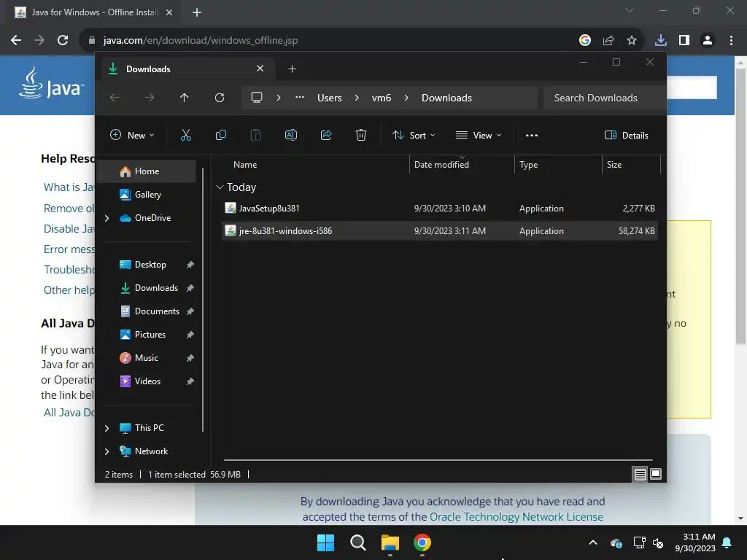Bookmark this page with star icon

point(632,41)
